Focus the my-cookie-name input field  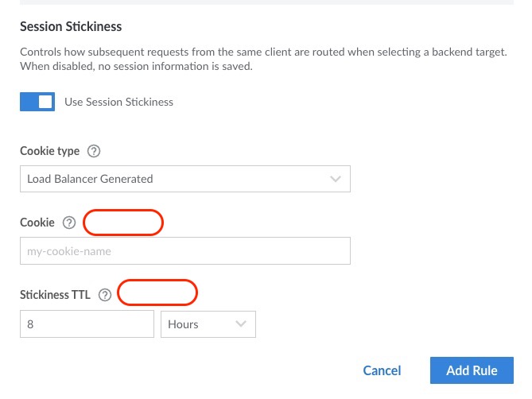184,251
